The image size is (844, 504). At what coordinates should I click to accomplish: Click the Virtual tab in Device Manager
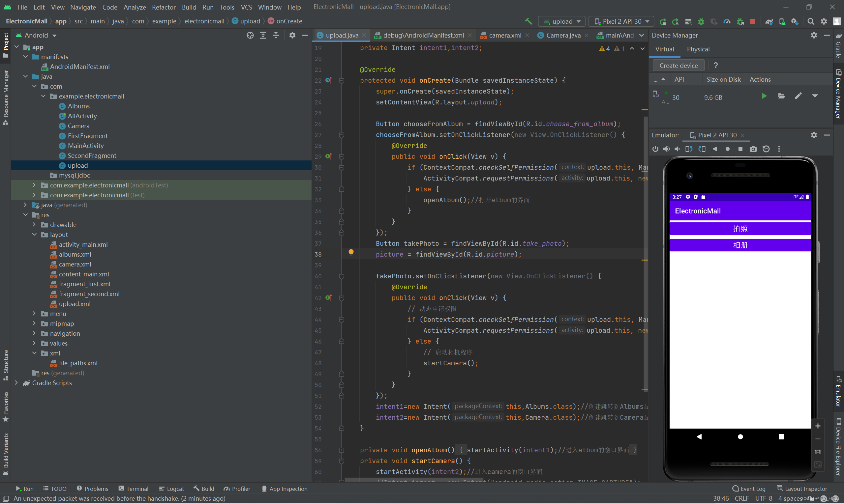(665, 49)
